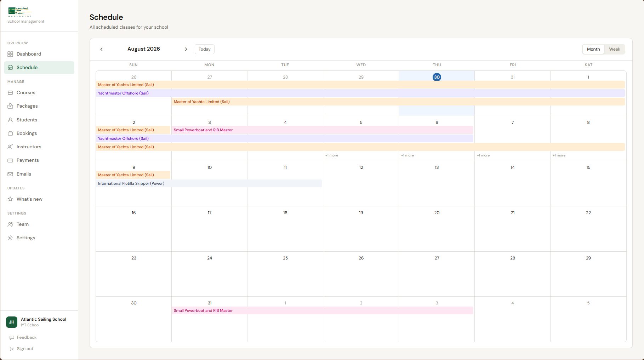Click the International Yacht Training logo
The height and width of the screenshot is (360, 644).
(x=20, y=12)
